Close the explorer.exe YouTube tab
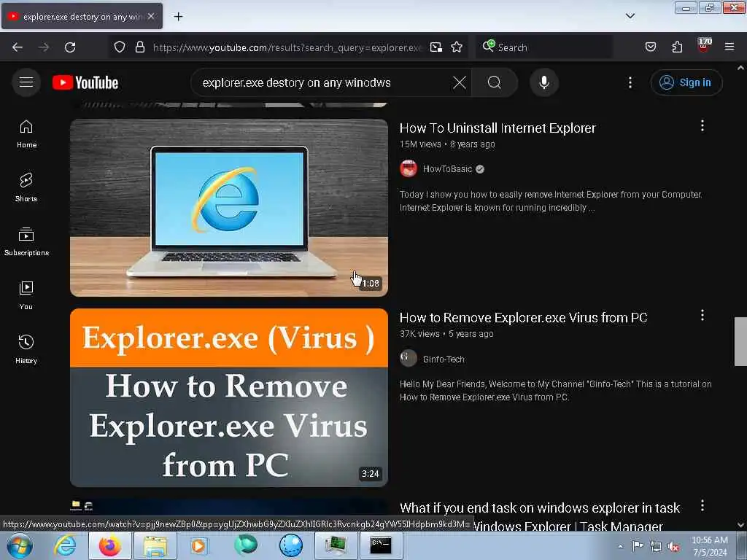 tap(151, 16)
